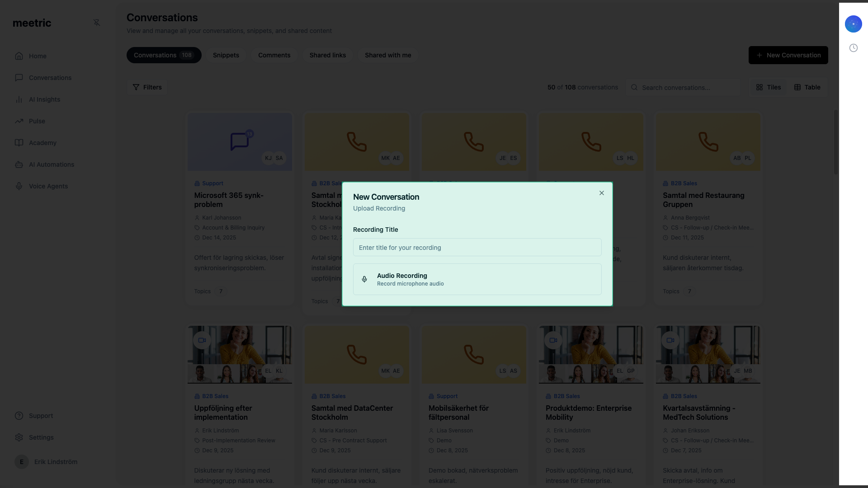The image size is (868, 488).
Task: Open Erik Lindström's profile menu
Action: tap(47, 462)
